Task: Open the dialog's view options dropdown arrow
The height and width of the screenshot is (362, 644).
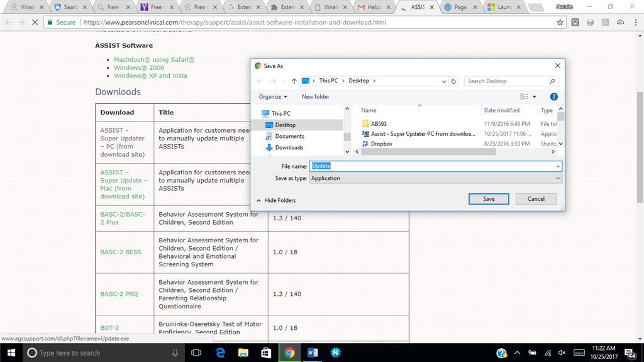Action: pyautogui.click(x=535, y=97)
